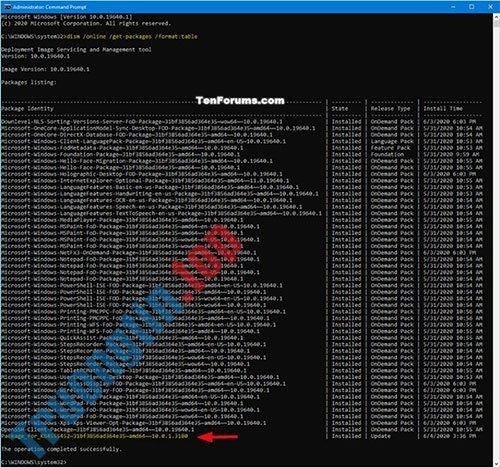The height and width of the screenshot is (467, 500).
Task: Select the Windows-FodMetadata-Package row
Action: (242, 148)
